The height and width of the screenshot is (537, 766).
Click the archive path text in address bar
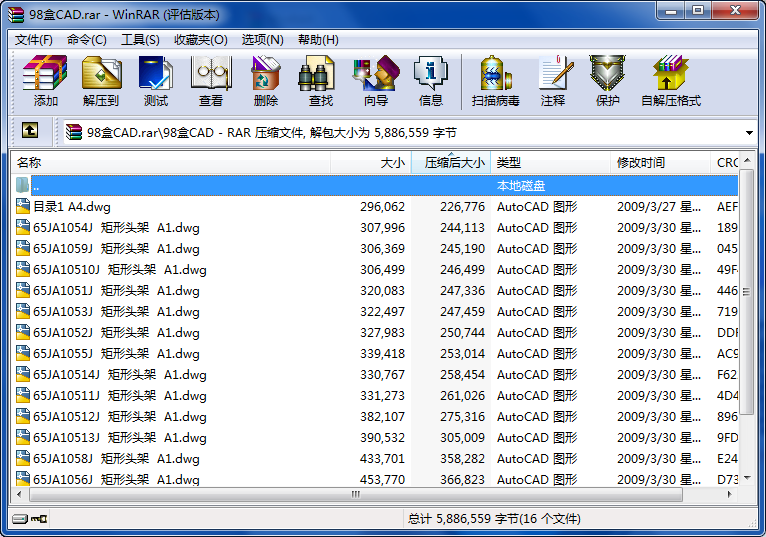point(272,132)
